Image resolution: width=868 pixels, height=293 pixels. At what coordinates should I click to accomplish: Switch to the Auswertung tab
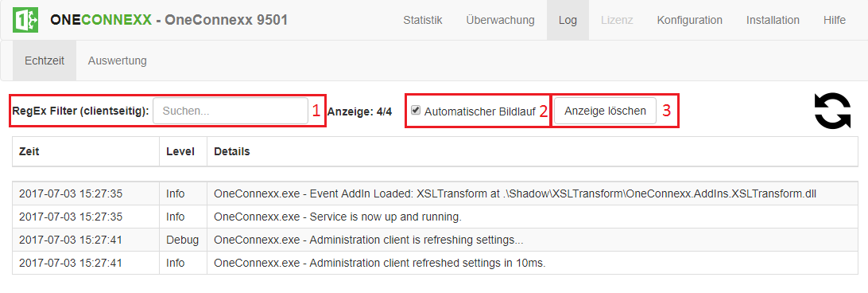click(x=118, y=61)
